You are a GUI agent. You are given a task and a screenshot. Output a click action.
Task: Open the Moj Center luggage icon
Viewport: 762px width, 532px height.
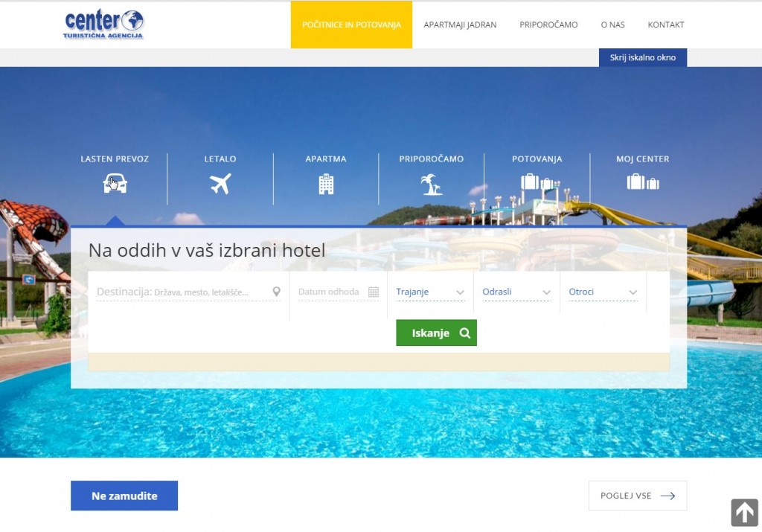pos(642,182)
